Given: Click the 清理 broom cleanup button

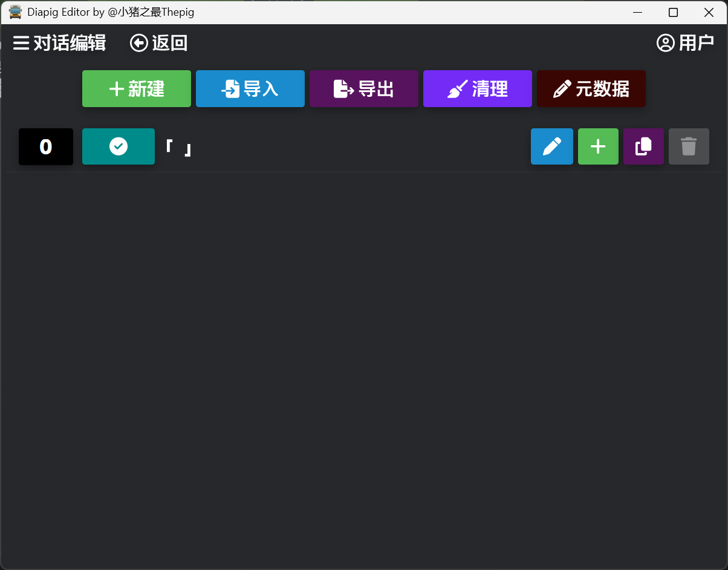Looking at the screenshot, I should (478, 89).
